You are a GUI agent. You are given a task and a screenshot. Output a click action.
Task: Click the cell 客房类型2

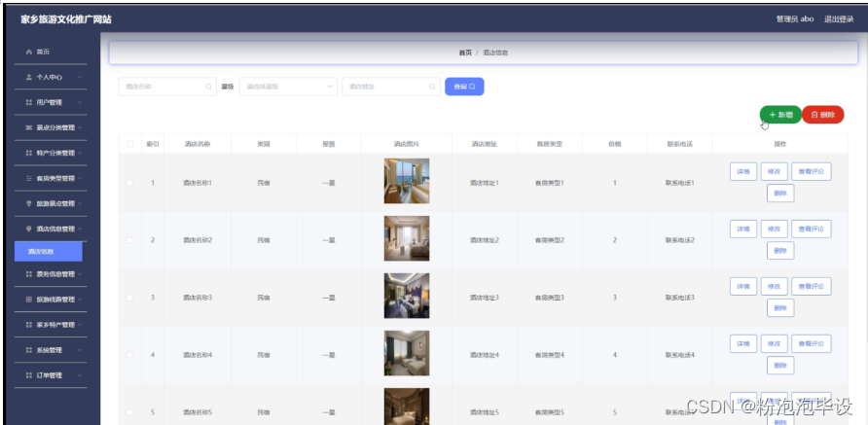549,240
